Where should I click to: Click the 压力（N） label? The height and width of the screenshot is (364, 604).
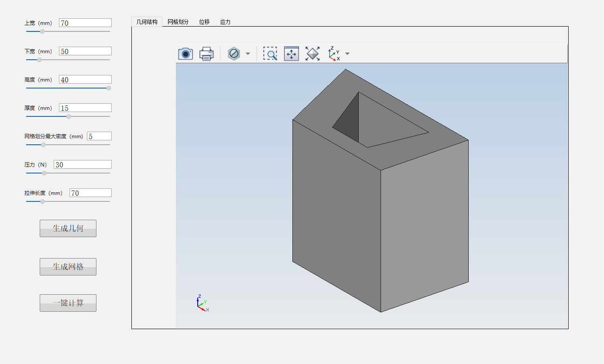(x=36, y=165)
